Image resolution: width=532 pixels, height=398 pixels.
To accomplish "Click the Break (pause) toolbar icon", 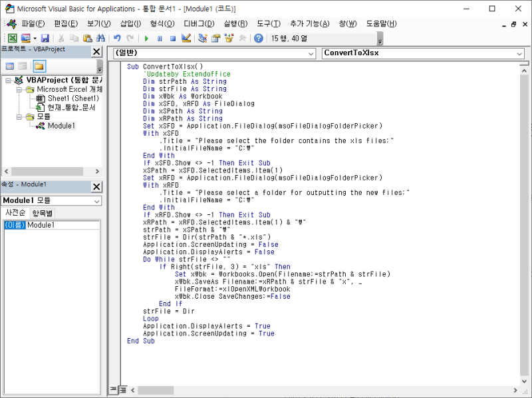I will (160, 39).
